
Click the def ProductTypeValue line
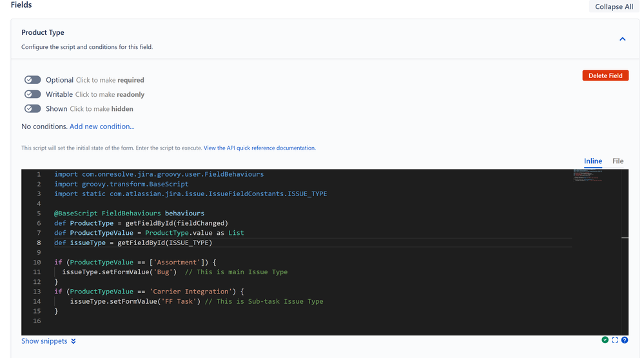(149, 233)
